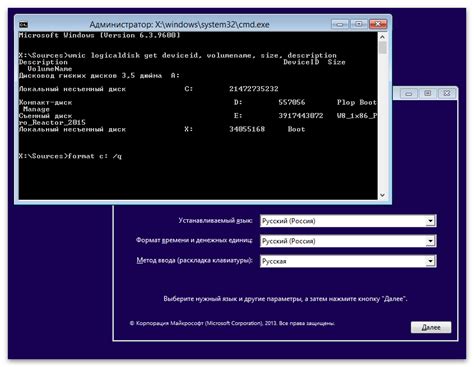Click the 'DeviceID' column header in cmd
This screenshot has height=367, width=474.
point(301,62)
